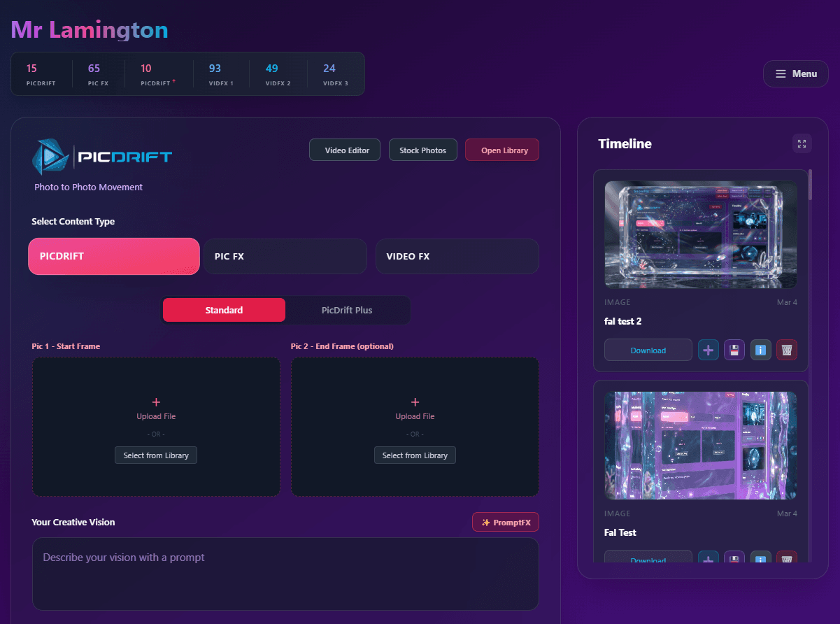
Task: Open the Video Editor
Action: click(x=345, y=150)
